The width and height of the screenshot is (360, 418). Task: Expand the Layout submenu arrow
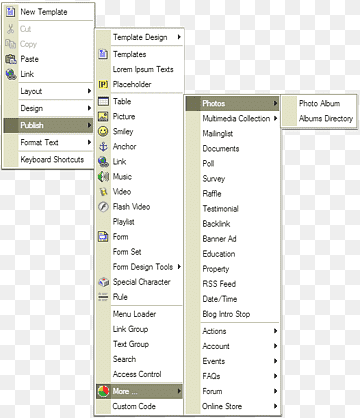coord(89,91)
